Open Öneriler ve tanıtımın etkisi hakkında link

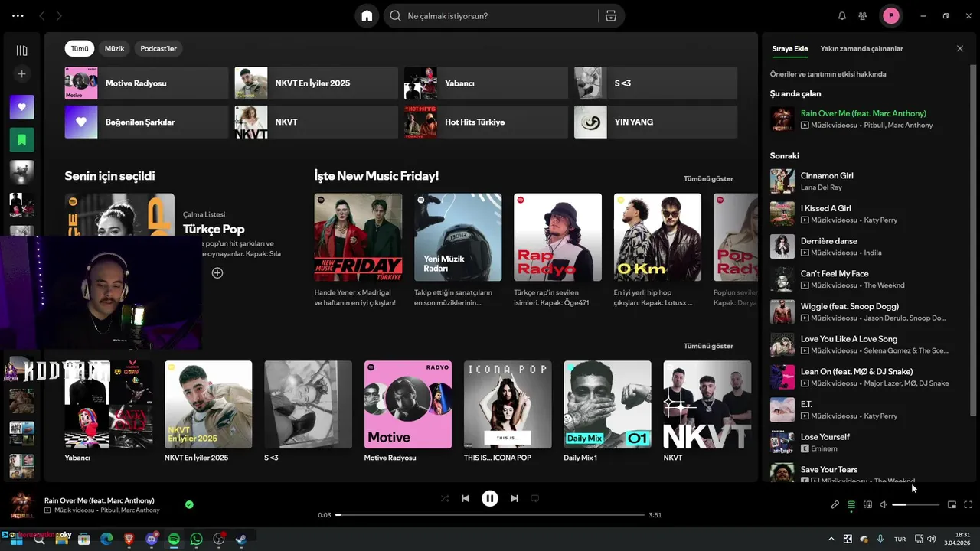click(828, 74)
